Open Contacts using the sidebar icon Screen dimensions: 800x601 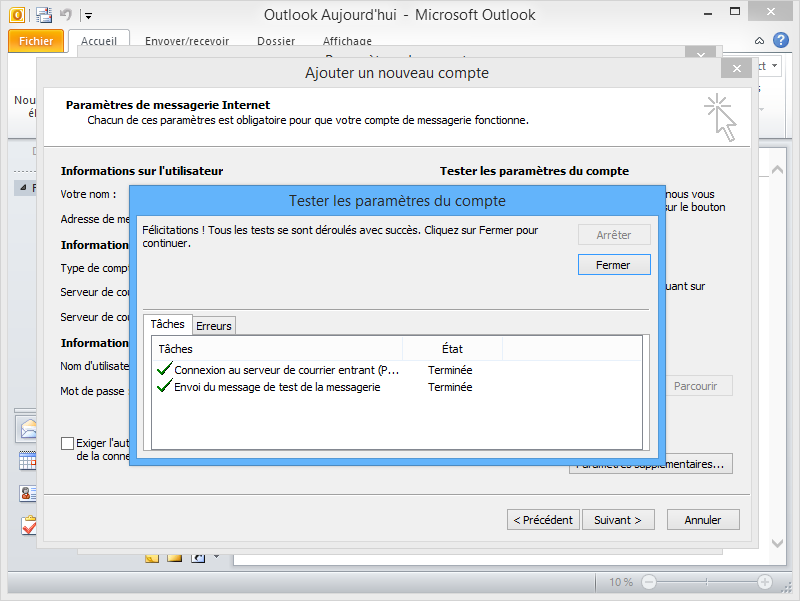pos(26,492)
